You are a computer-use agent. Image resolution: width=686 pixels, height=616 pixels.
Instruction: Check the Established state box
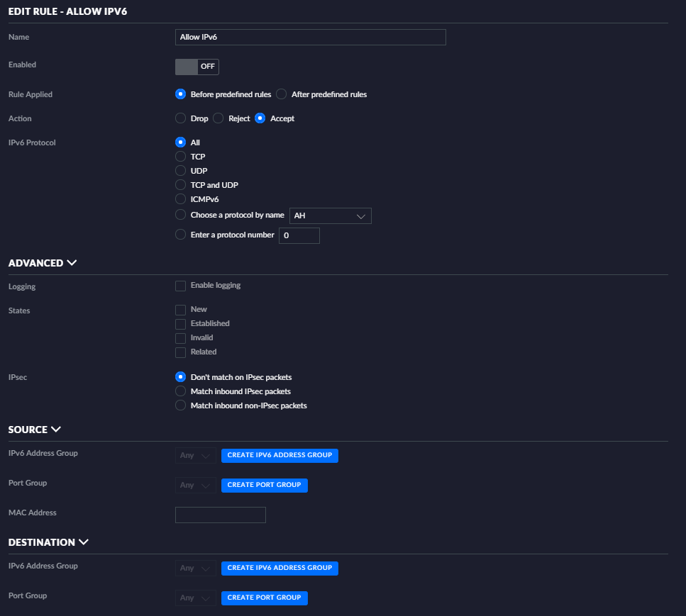point(180,324)
